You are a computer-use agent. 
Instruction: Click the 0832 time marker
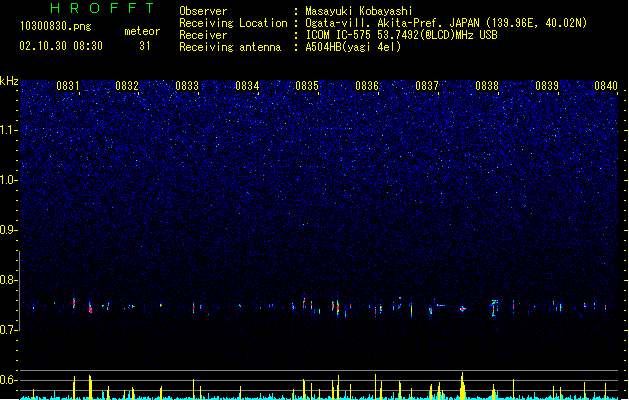pos(127,86)
